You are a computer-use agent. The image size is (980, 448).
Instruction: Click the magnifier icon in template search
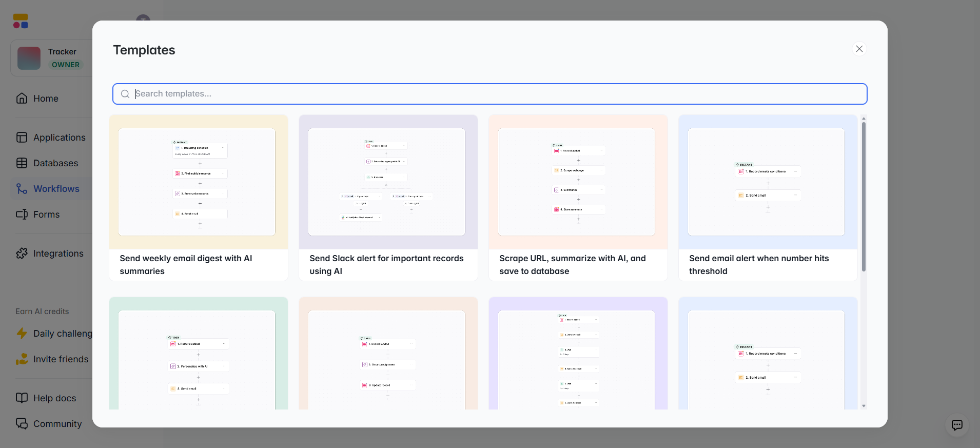[x=125, y=94]
